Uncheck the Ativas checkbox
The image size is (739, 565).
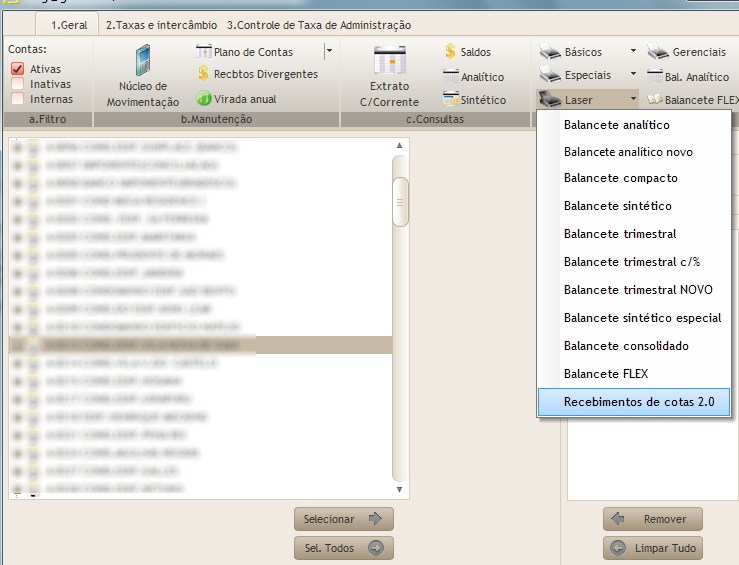17,69
